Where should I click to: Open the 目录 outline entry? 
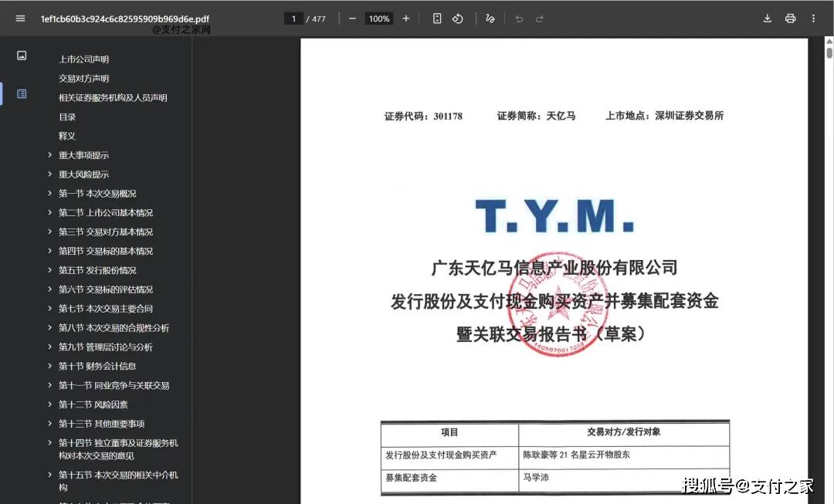[x=67, y=117]
